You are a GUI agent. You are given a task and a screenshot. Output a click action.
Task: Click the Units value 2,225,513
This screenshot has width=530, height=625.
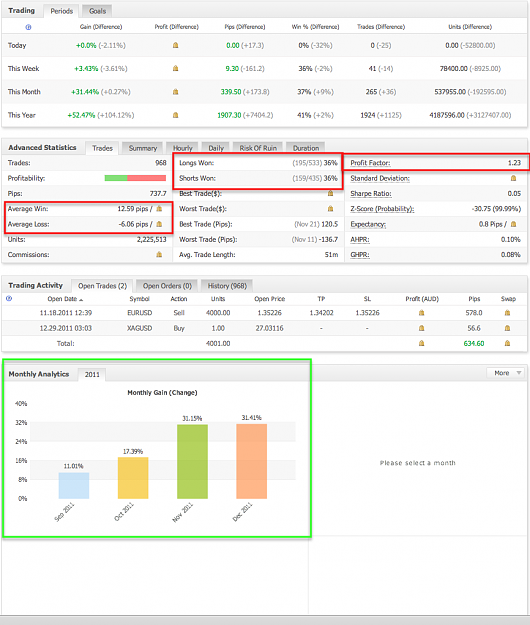151,240
